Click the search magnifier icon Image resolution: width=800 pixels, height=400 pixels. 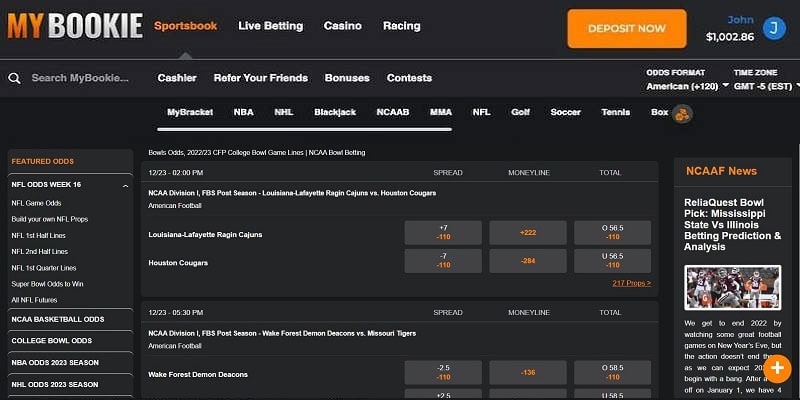[15, 78]
